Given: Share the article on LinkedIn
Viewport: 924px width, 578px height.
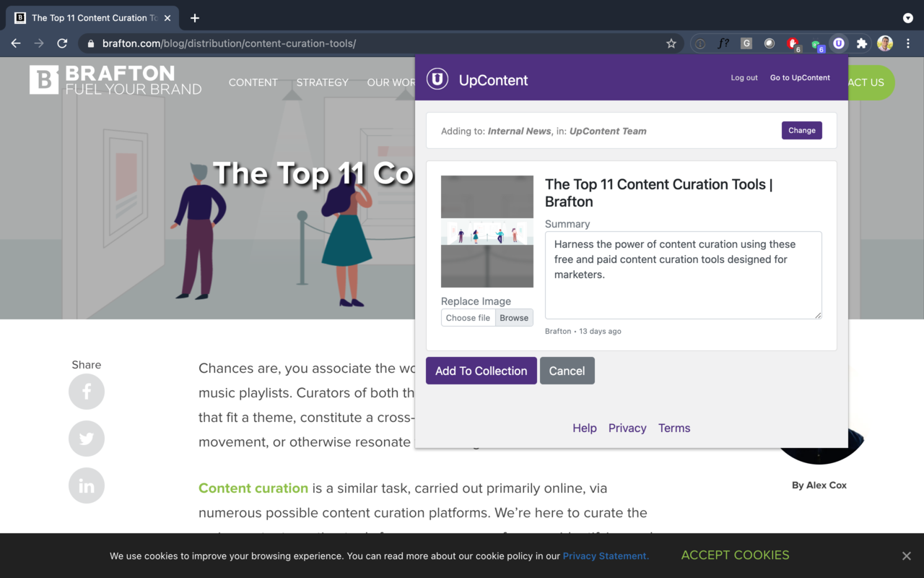Looking at the screenshot, I should 87,486.
